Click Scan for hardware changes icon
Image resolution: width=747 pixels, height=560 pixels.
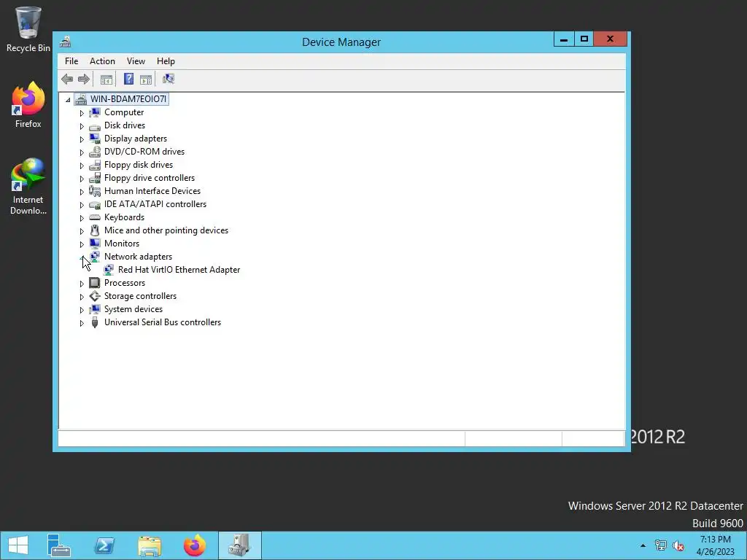(169, 79)
